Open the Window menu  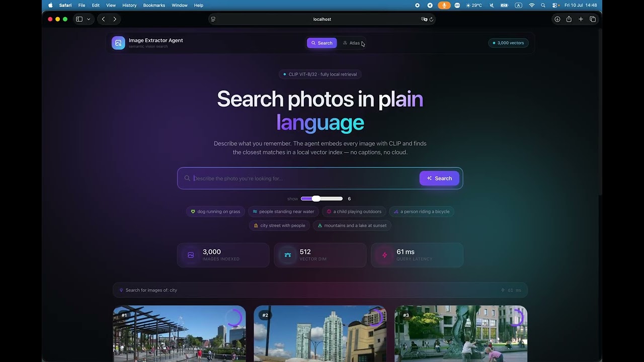tap(180, 5)
